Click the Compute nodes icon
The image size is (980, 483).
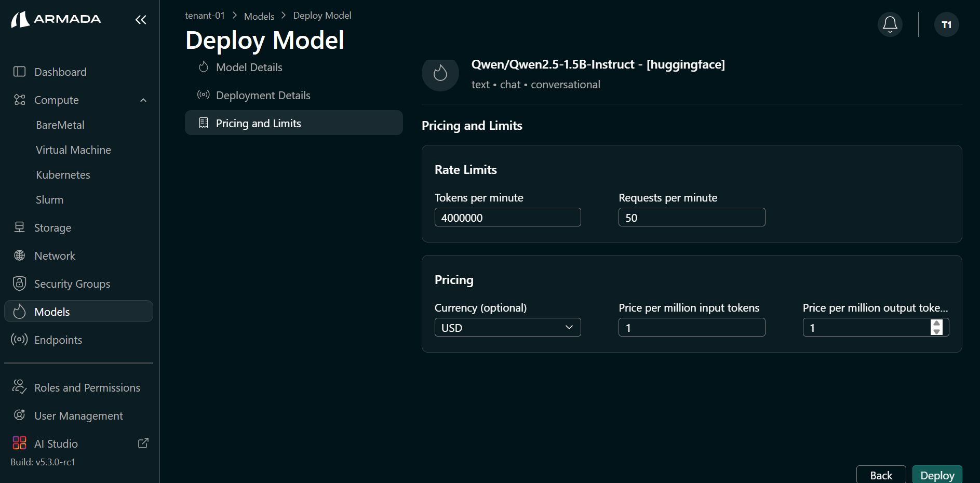[x=19, y=100]
